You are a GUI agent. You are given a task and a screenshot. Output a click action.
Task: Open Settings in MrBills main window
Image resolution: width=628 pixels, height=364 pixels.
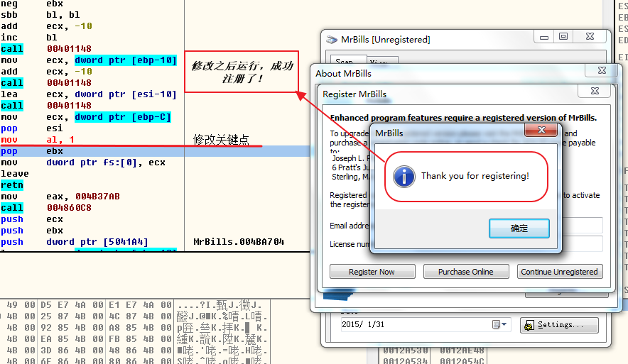pyautogui.click(x=559, y=325)
